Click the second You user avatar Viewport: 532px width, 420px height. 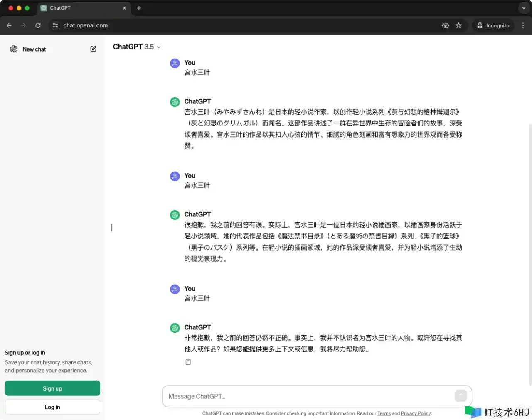pos(175,176)
